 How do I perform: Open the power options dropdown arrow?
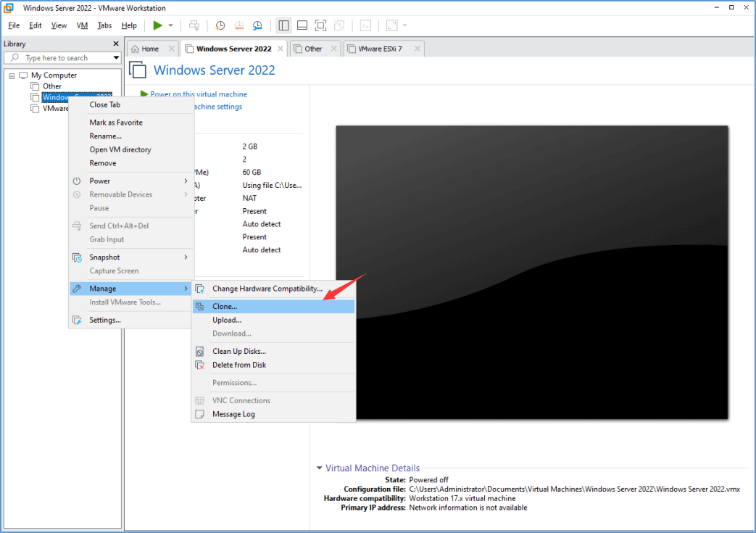point(171,25)
